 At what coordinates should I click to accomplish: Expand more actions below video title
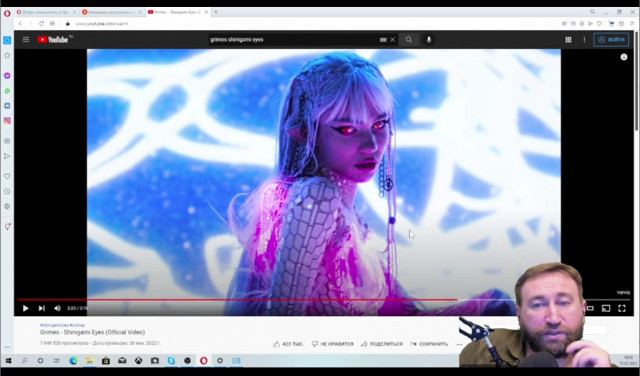[x=459, y=344]
